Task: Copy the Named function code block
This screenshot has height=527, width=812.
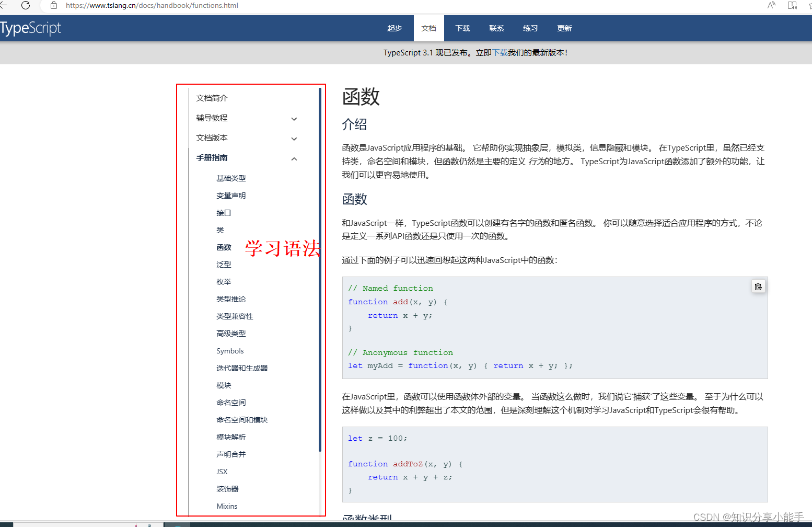Action: (758, 287)
